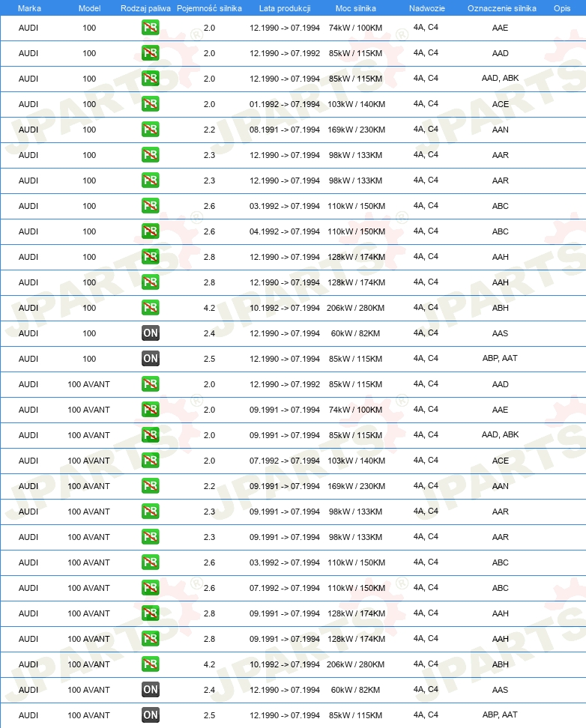Screen dimensions: 586x728
Task: Click power '169kW / 230KM' in AUDI 100 row
Action: [x=356, y=130]
